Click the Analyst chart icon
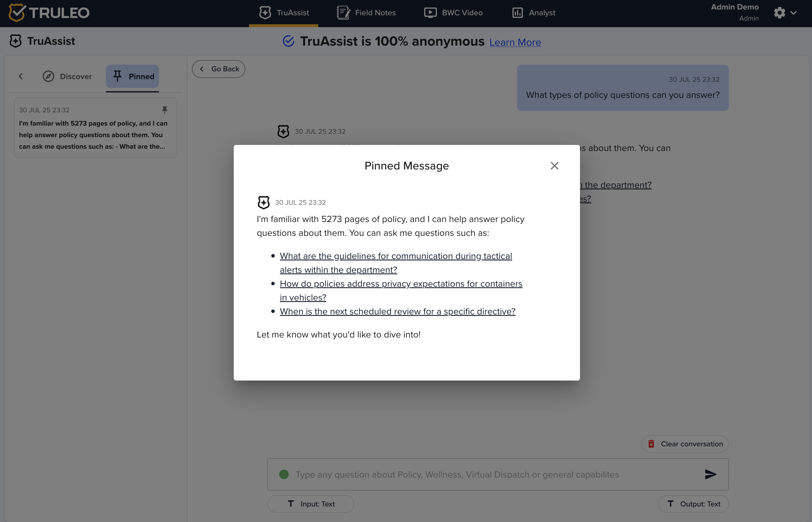This screenshot has width=812, height=522. pos(517,13)
